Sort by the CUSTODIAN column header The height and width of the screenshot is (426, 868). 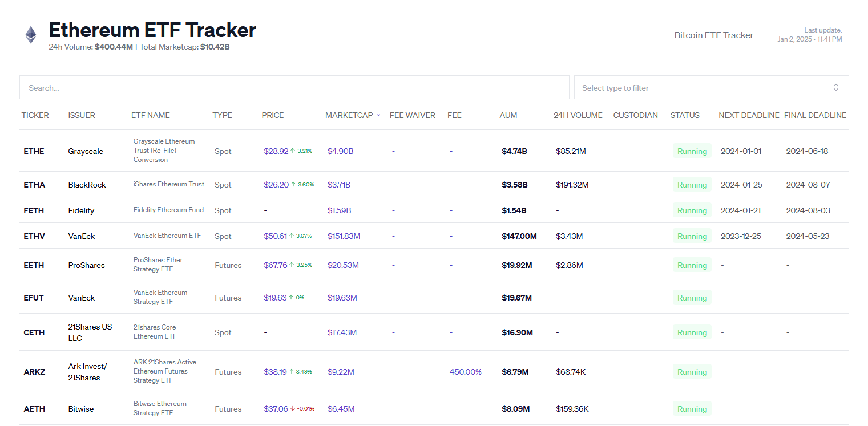(636, 115)
